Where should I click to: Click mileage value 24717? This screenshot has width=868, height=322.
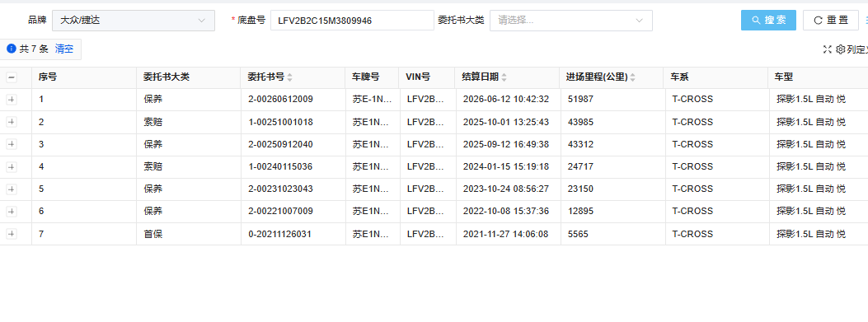click(580, 166)
